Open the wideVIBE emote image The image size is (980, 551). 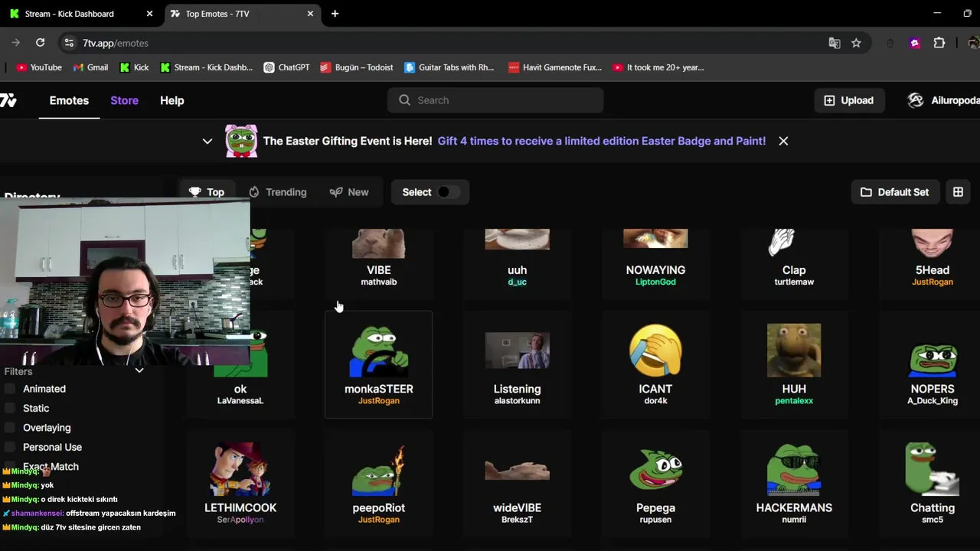point(517,471)
